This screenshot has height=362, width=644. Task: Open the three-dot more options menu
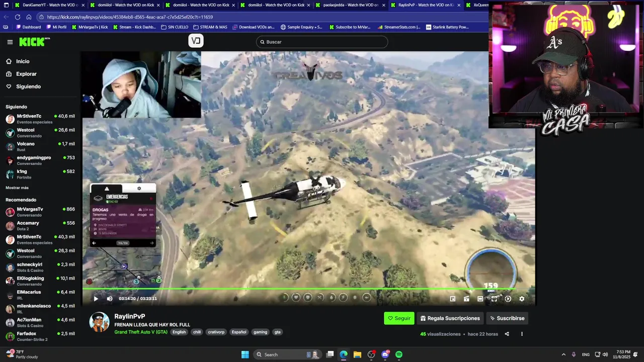coord(522,334)
